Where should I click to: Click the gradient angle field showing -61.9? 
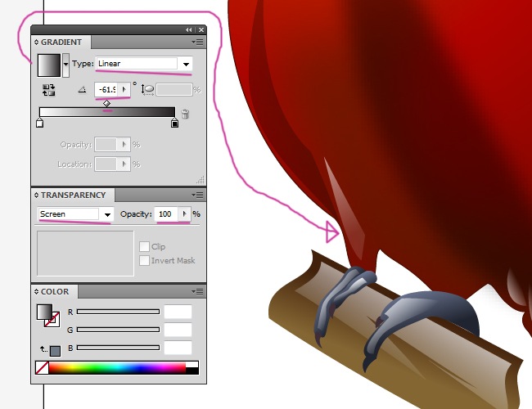click(x=106, y=89)
